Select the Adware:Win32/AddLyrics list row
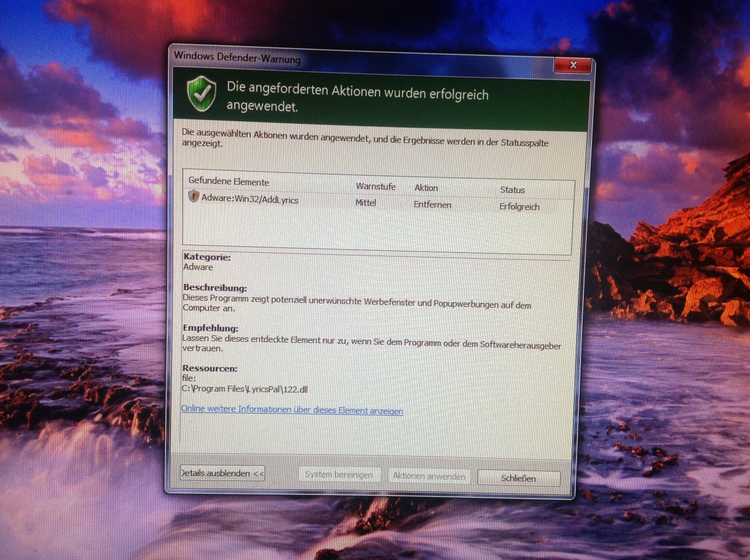Image resolution: width=750 pixels, height=560 pixels. 250,200
